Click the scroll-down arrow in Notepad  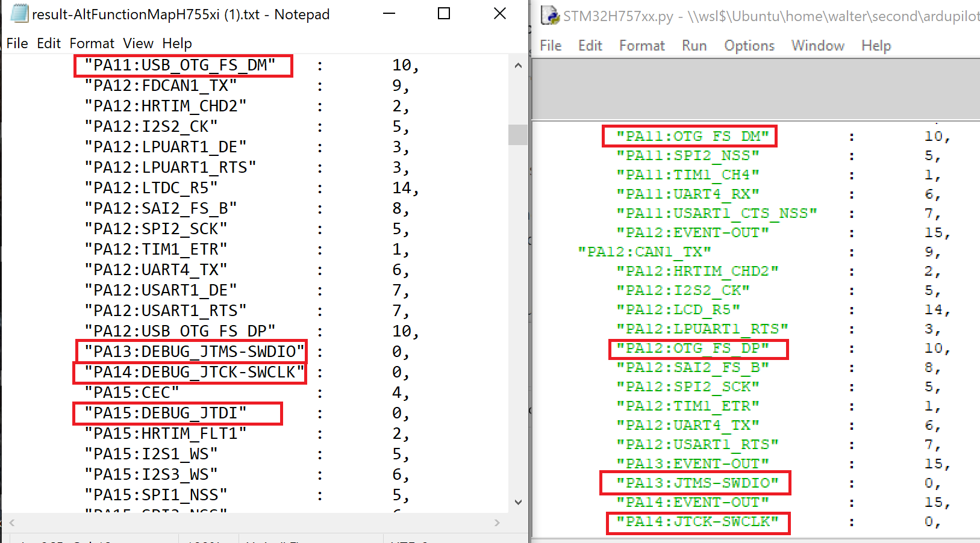pyautogui.click(x=518, y=501)
